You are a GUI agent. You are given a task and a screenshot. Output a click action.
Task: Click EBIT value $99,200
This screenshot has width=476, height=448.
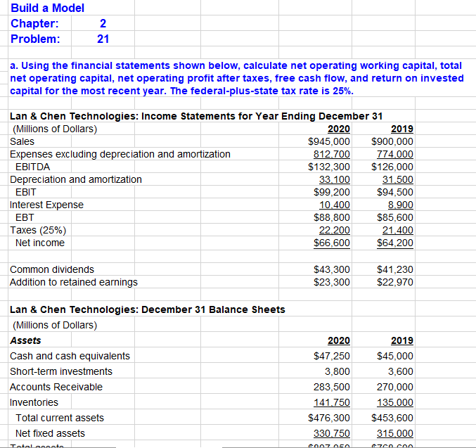click(x=331, y=192)
